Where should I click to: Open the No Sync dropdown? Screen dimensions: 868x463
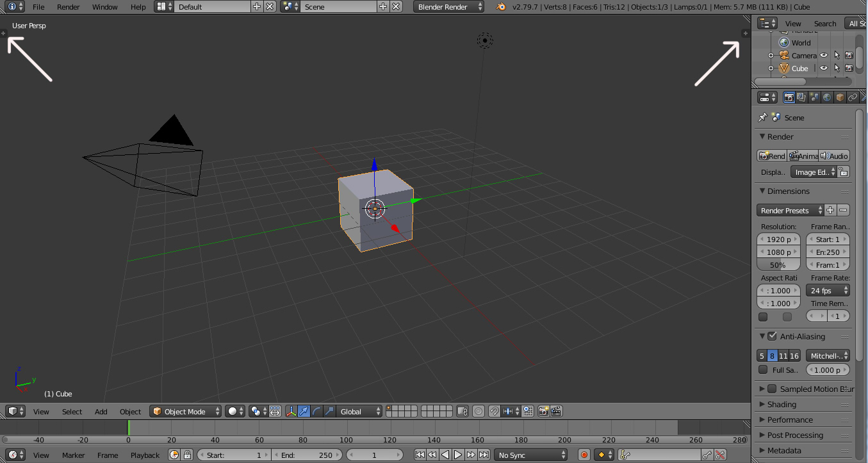point(531,455)
